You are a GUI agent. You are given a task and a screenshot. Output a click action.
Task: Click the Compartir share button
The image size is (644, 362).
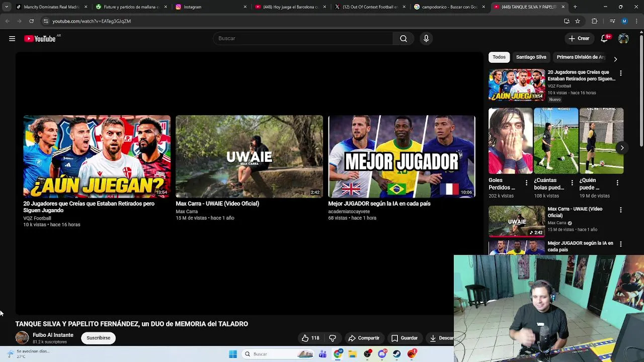[364, 338]
